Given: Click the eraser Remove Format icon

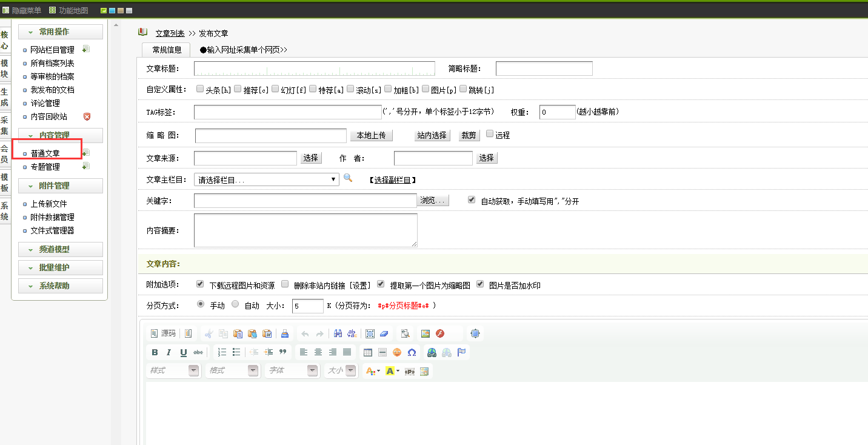Looking at the screenshot, I should pyautogui.click(x=384, y=333).
